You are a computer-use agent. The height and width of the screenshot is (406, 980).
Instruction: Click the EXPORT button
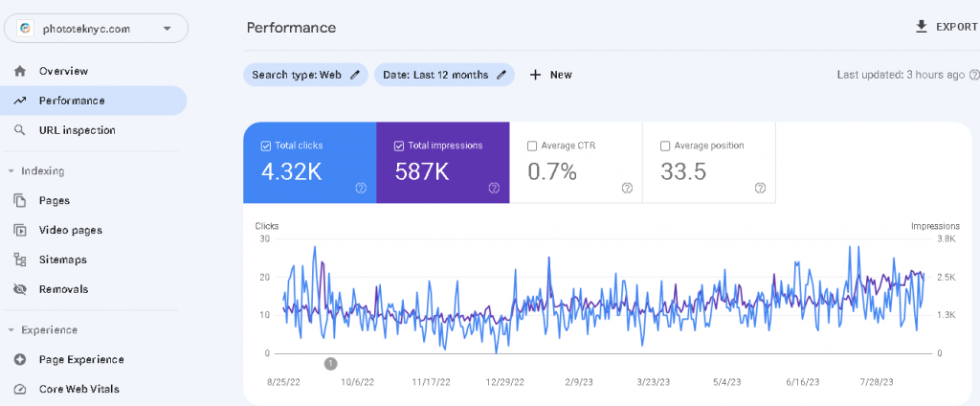pos(946,27)
